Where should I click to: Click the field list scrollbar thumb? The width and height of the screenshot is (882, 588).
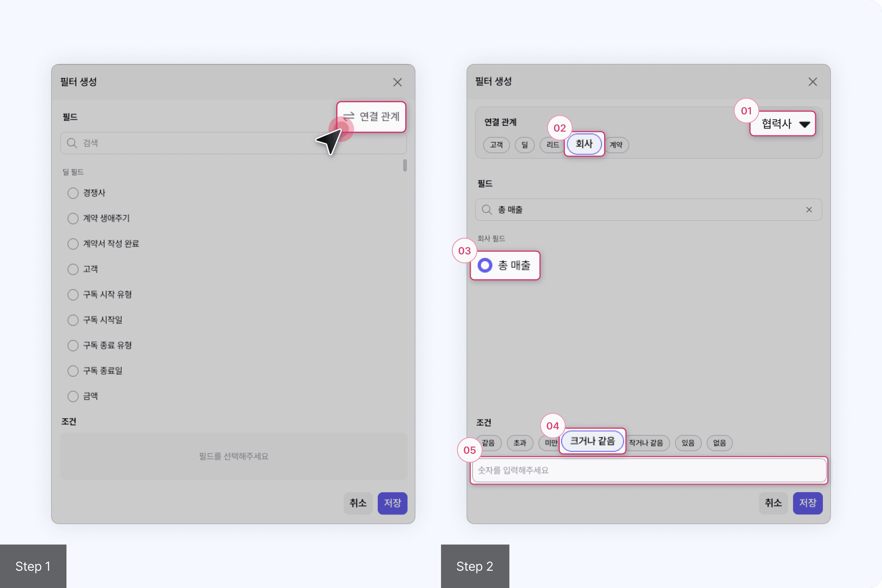pyautogui.click(x=405, y=166)
